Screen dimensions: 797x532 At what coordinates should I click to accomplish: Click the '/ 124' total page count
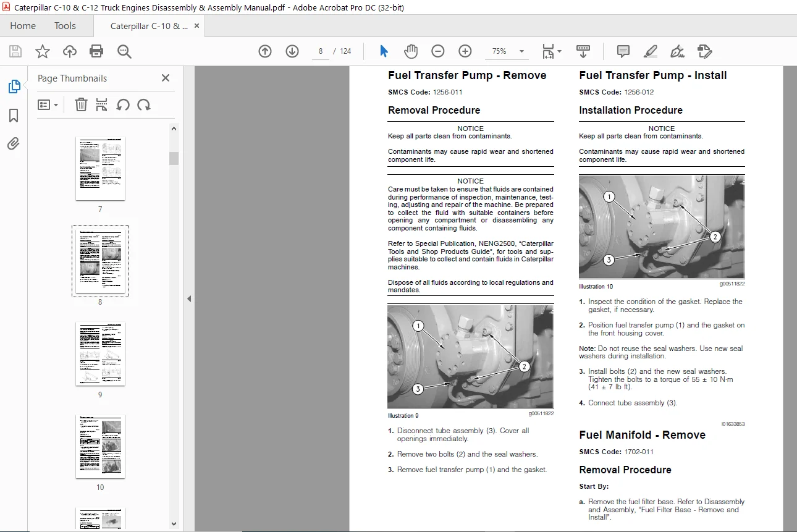(x=342, y=51)
